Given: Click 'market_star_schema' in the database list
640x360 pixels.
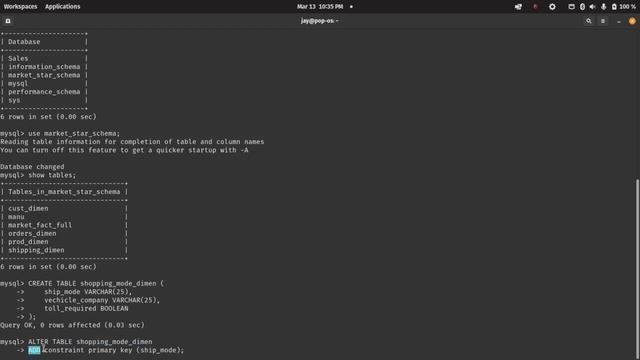Looking at the screenshot, I should click(44, 75).
